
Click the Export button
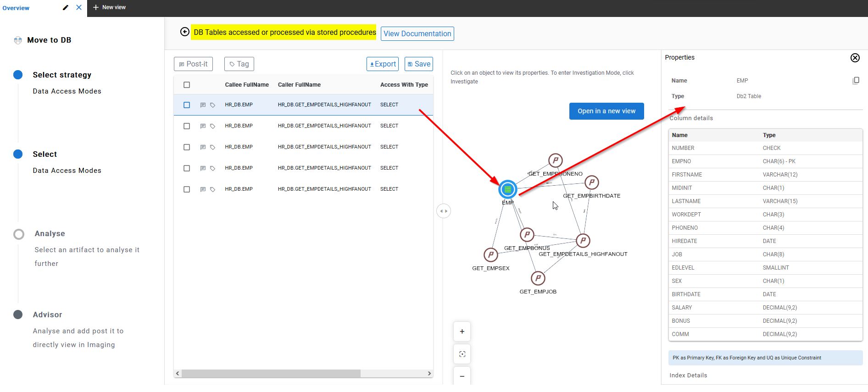[383, 64]
